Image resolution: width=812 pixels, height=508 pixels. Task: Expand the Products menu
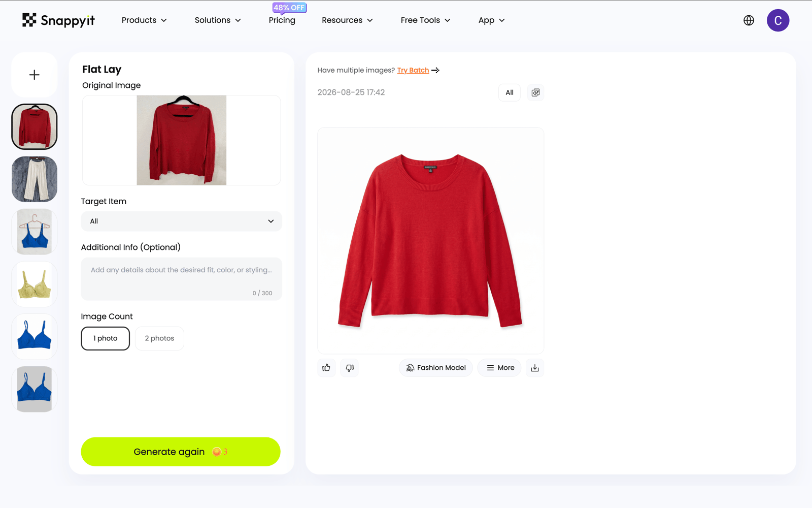[x=144, y=20]
